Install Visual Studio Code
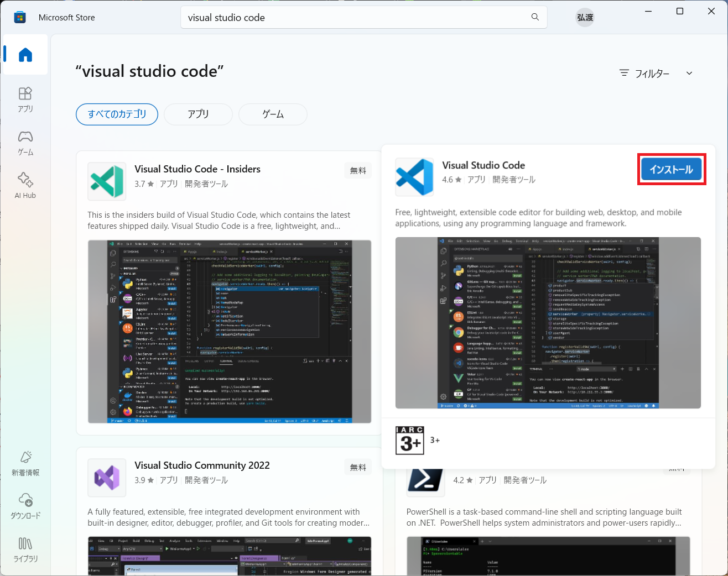Image resolution: width=728 pixels, height=576 pixels. pos(671,170)
